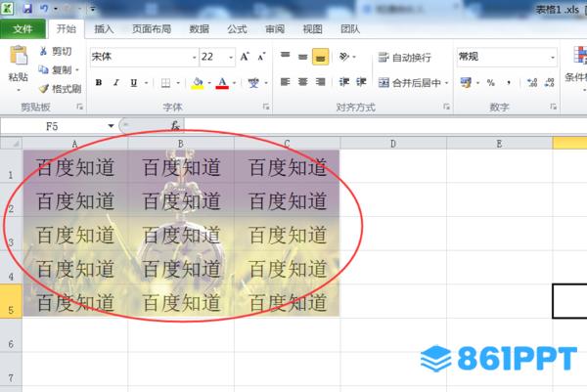Click the text orientation icon
587x392 pixels.
(344, 57)
